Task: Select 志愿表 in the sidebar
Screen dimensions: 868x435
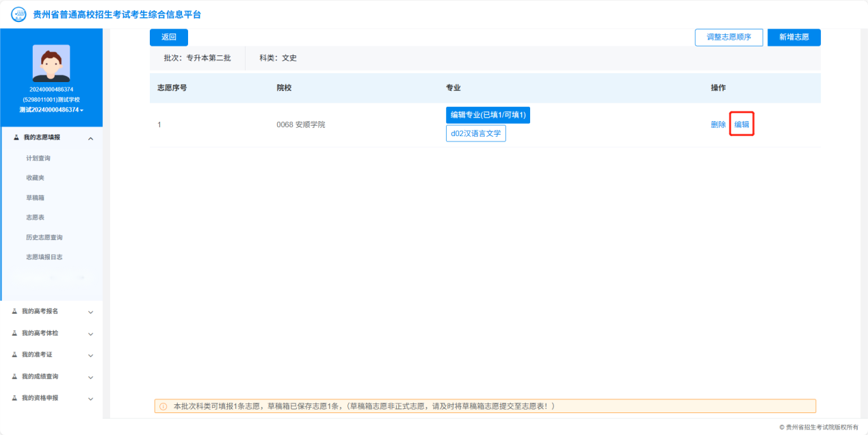Action: coord(35,217)
